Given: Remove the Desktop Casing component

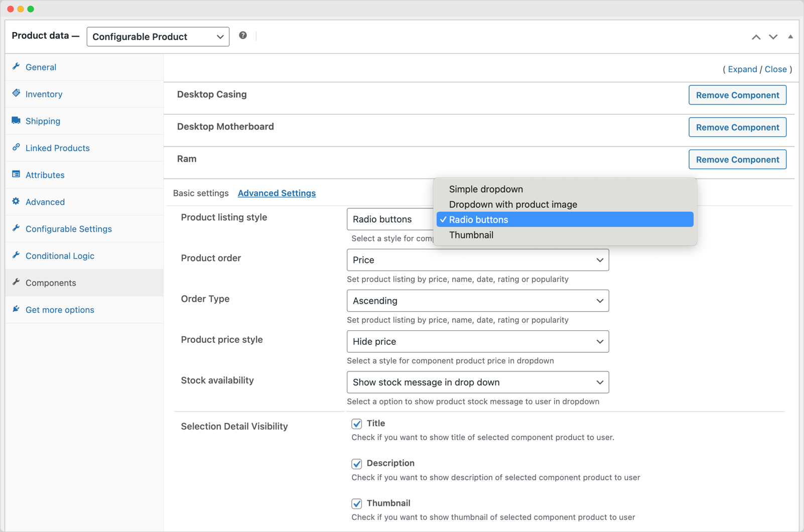Looking at the screenshot, I should click(737, 95).
